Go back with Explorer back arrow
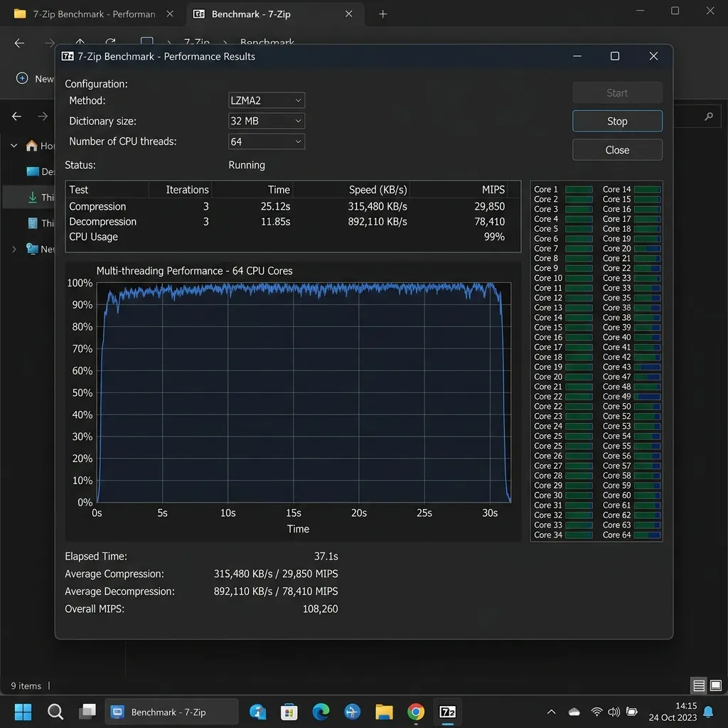Viewport: 728px width, 728px height. click(19, 43)
